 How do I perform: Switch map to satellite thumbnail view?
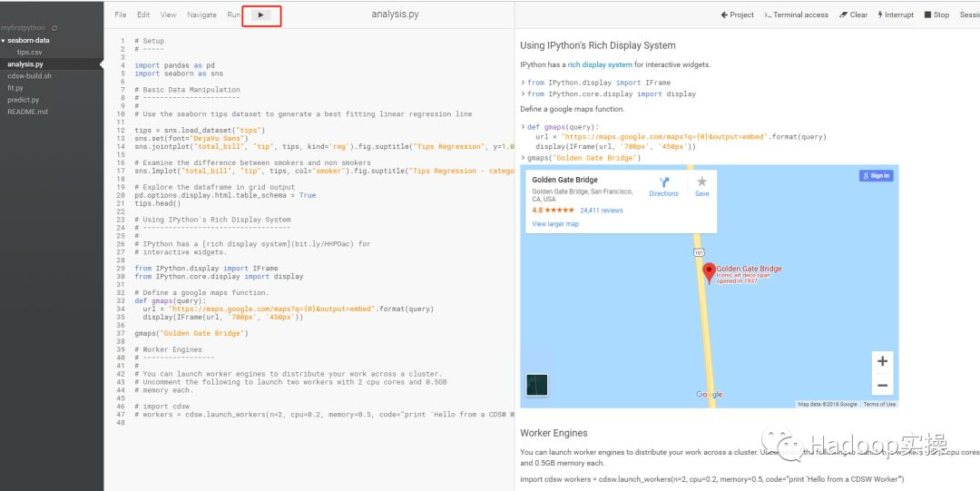pos(537,385)
